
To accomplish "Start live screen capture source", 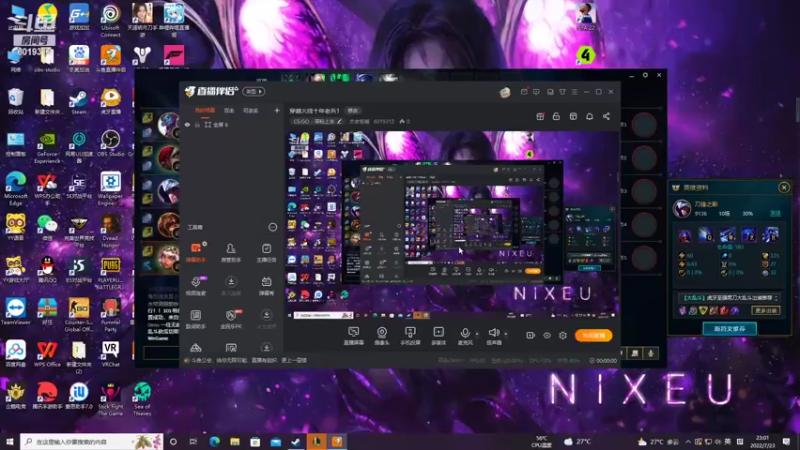I will 353,336.
